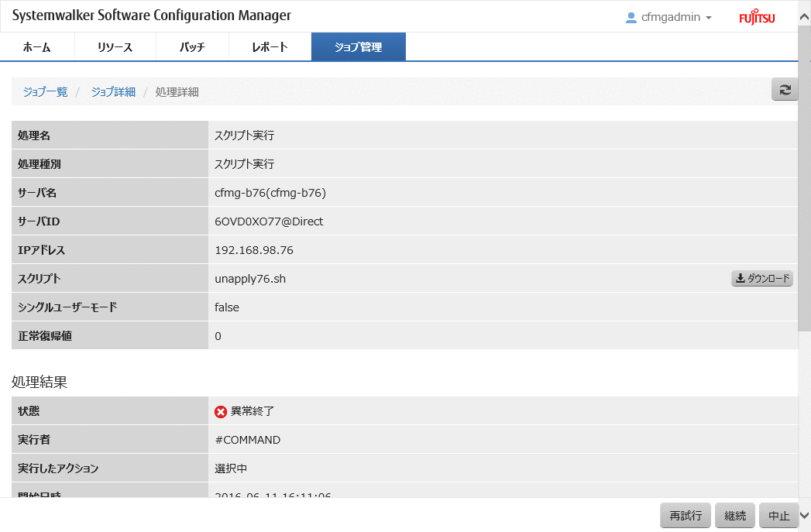
Task: Click the シングルユーザーモード row label
Action: tap(67, 307)
